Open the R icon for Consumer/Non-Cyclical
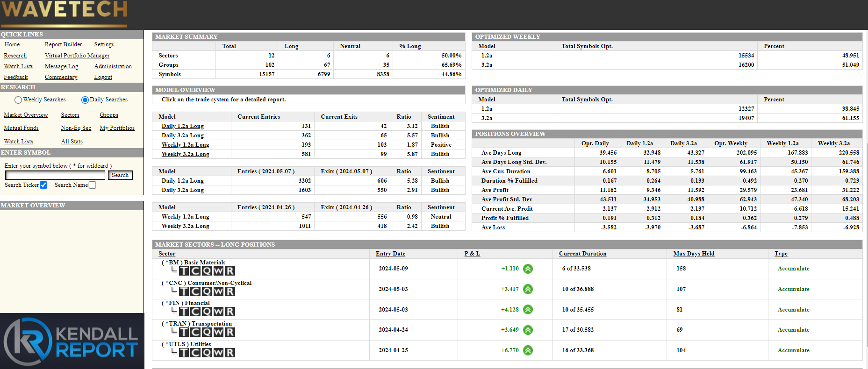The width and height of the screenshot is (868, 369). 230,291
